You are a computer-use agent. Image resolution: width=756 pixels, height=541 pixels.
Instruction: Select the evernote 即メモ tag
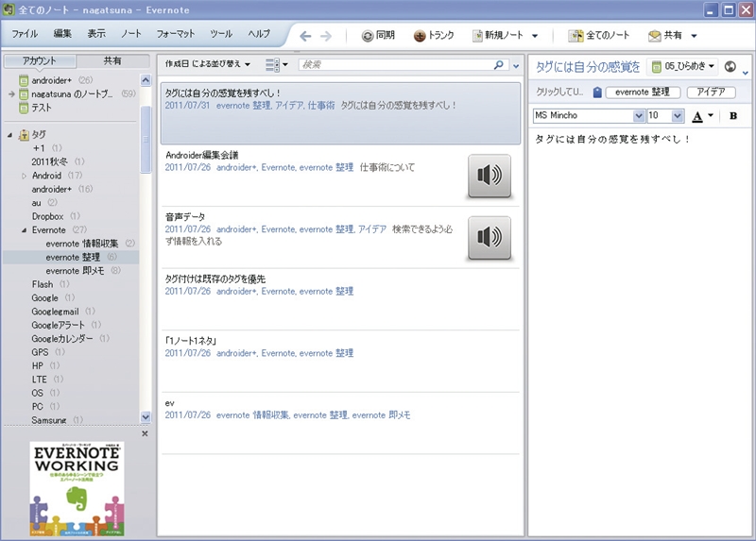tap(75, 271)
